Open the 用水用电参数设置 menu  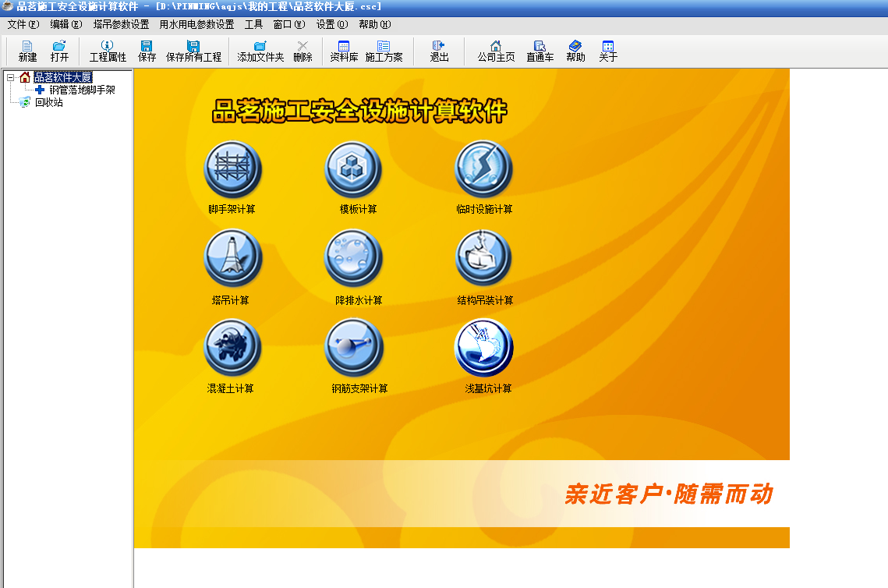coord(196,24)
